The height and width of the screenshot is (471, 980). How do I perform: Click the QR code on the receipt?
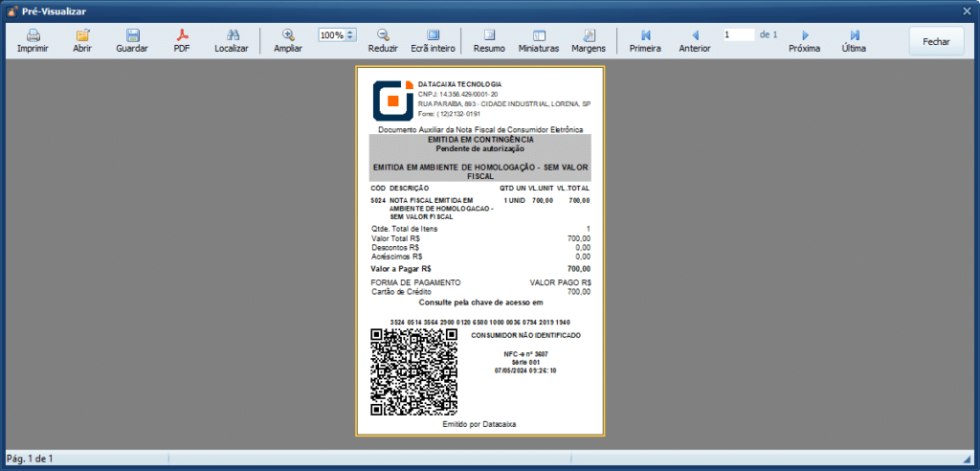click(413, 372)
